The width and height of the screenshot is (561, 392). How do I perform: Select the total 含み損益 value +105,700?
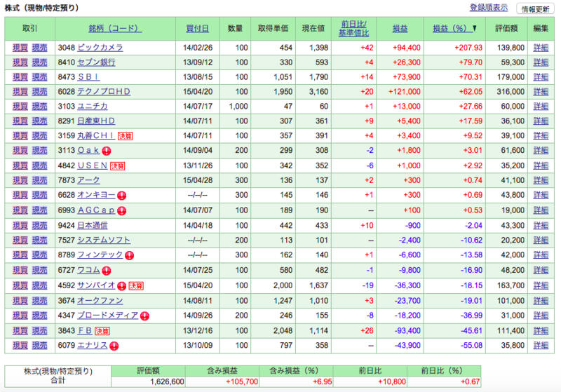pyautogui.click(x=242, y=381)
